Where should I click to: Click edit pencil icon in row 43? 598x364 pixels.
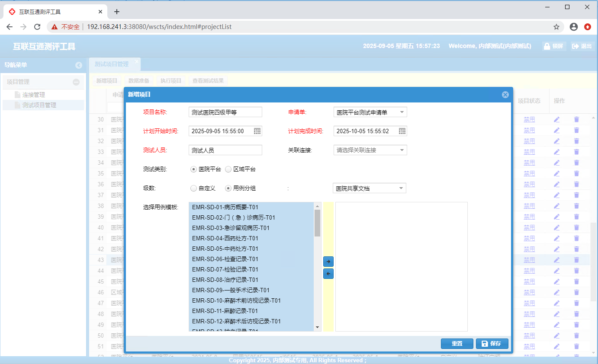pyautogui.click(x=556, y=260)
